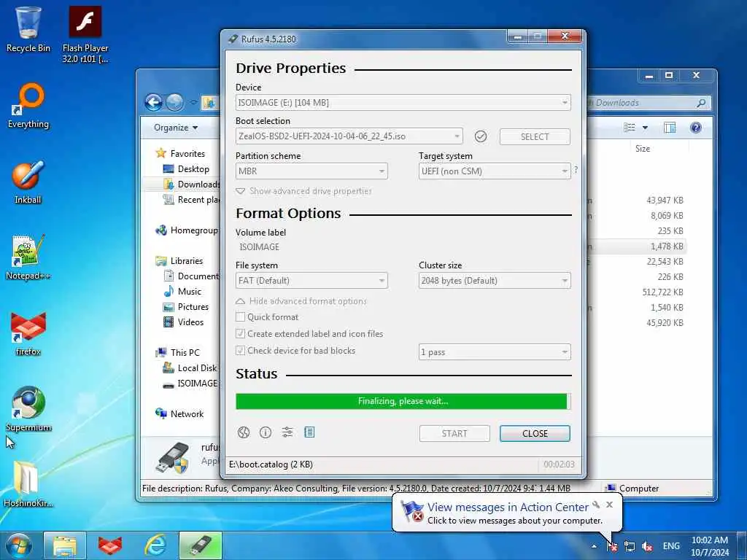This screenshot has height=560, width=747.
Task: Select Pictures library in Explorer sidebar
Action: pyautogui.click(x=186, y=307)
